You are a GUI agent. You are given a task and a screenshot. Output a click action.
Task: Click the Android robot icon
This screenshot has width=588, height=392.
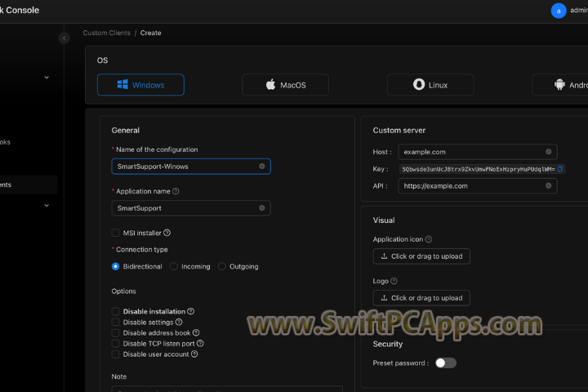[x=559, y=84]
